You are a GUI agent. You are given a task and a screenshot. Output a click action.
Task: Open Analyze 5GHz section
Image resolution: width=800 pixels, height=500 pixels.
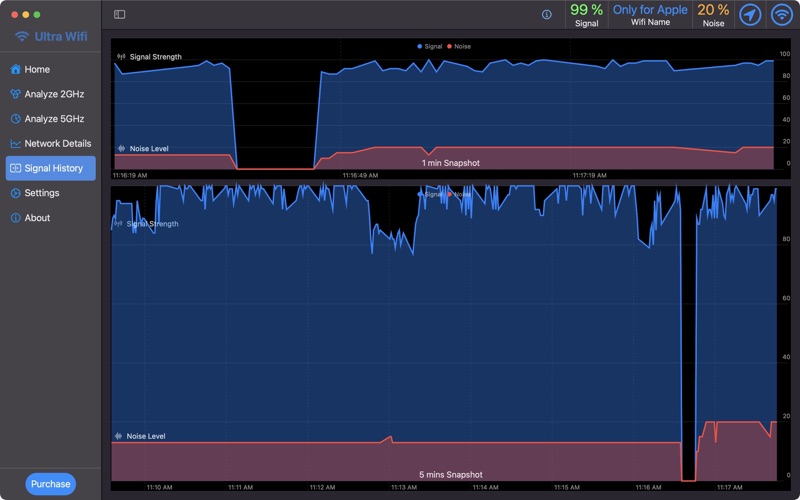pyautogui.click(x=51, y=119)
